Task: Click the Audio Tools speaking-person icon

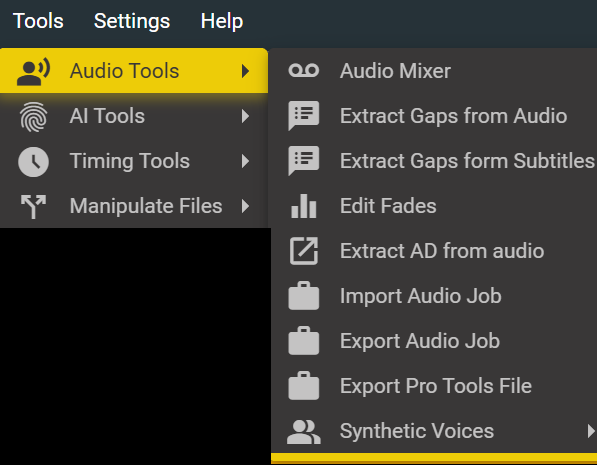Action: (34, 71)
